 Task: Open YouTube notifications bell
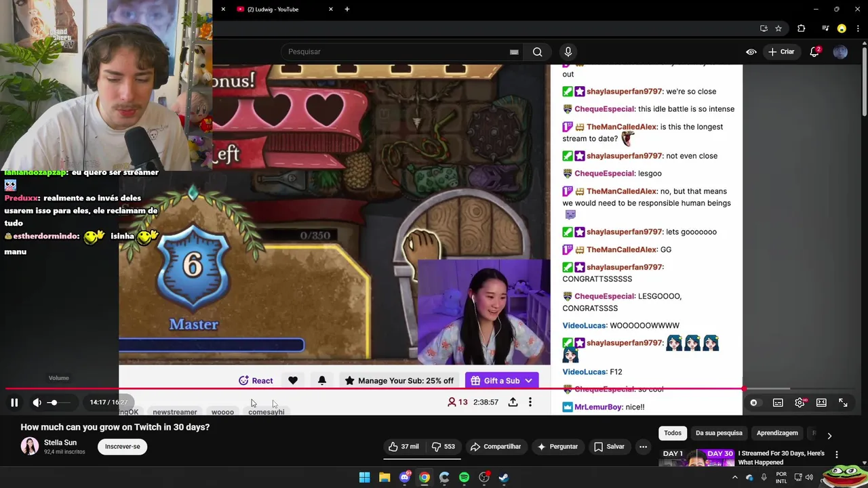click(x=814, y=52)
